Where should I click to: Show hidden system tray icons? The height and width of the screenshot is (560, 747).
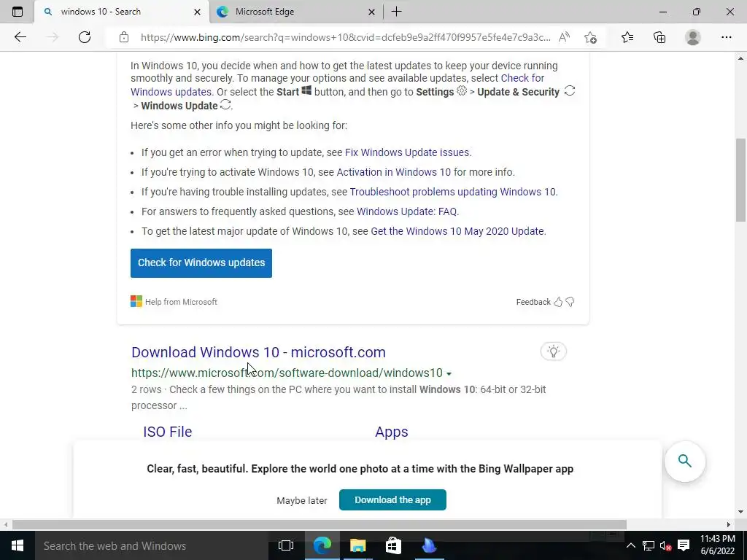(631, 545)
